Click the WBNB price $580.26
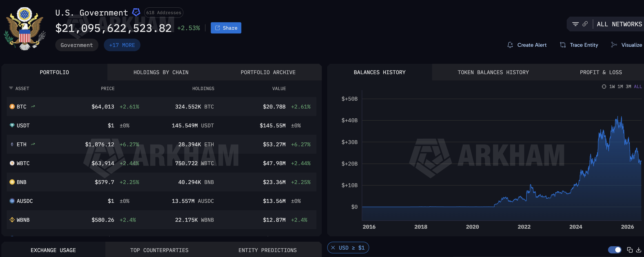This screenshot has height=257, width=644. point(103,220)
